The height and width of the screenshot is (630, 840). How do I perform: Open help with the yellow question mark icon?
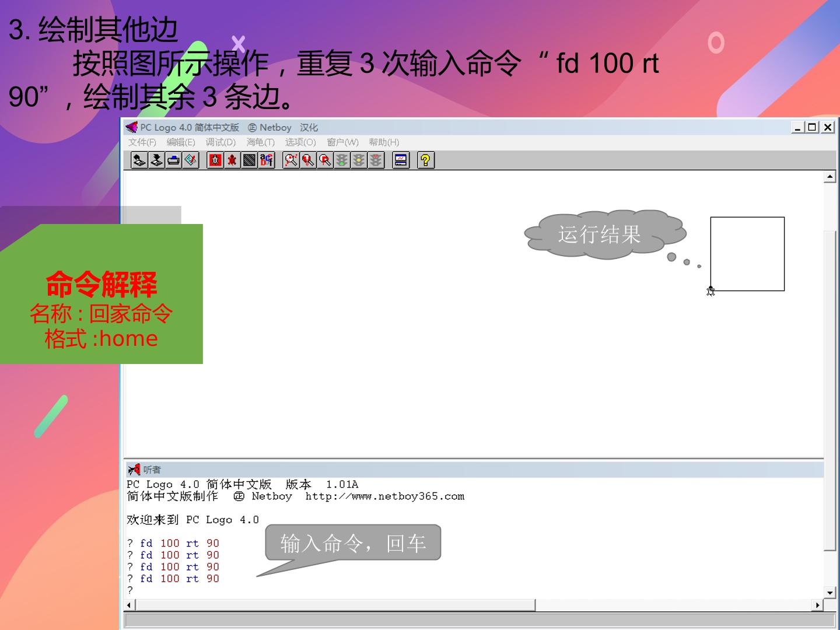[x=426, y=160]
